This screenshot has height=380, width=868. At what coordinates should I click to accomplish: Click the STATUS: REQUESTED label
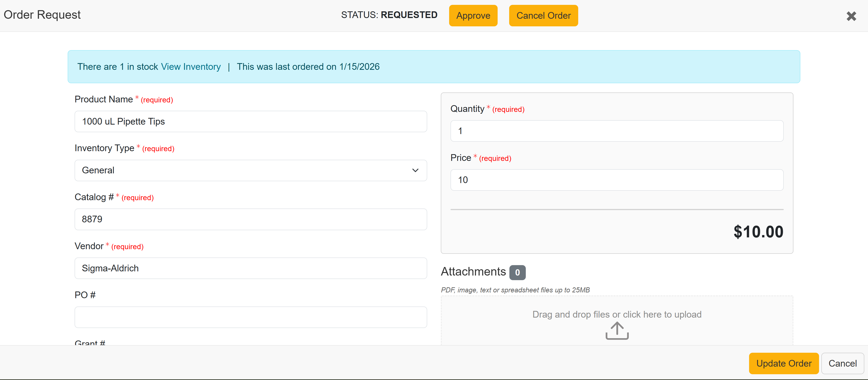click(x=389, y=15)
